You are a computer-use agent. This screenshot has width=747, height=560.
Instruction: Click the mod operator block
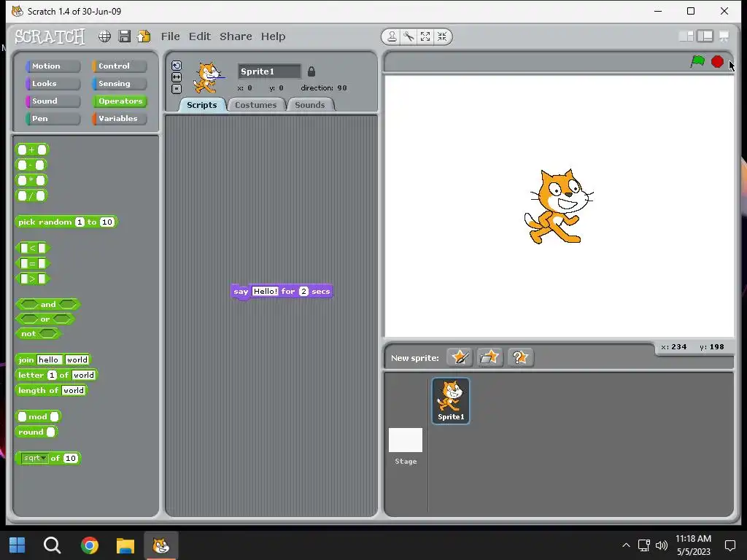[38, 416]
